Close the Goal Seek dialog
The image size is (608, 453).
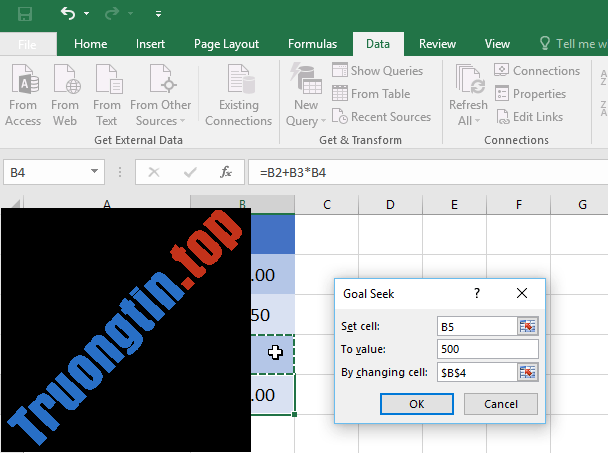tap(522, 293)
